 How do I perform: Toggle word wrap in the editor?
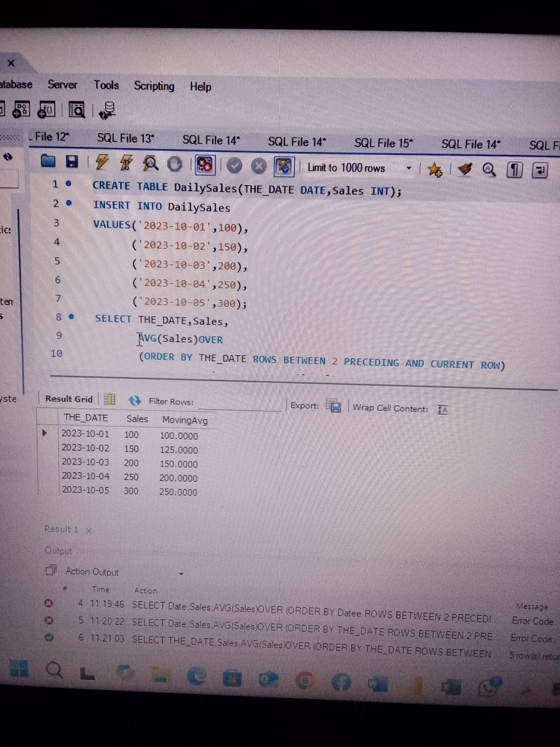coord(539,169)
